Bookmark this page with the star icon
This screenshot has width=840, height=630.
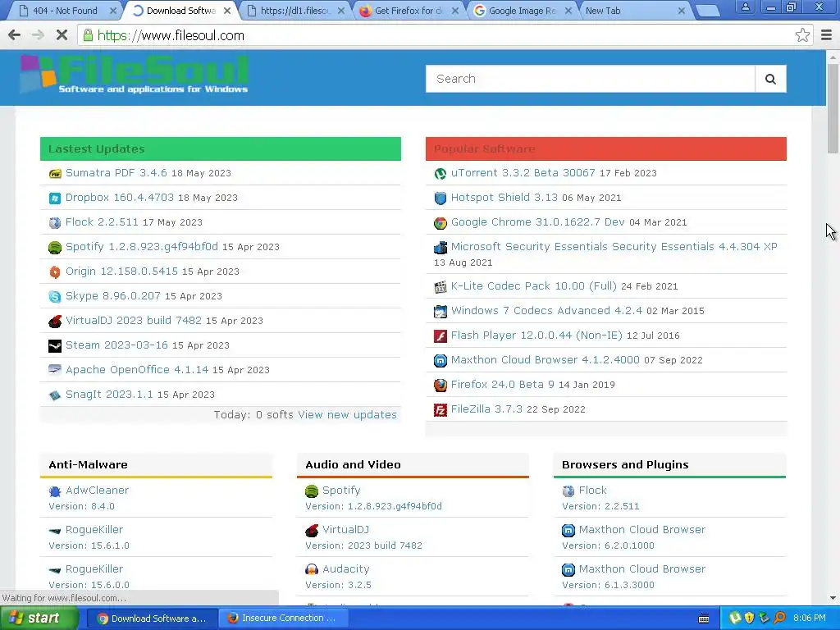click(802, 35)
